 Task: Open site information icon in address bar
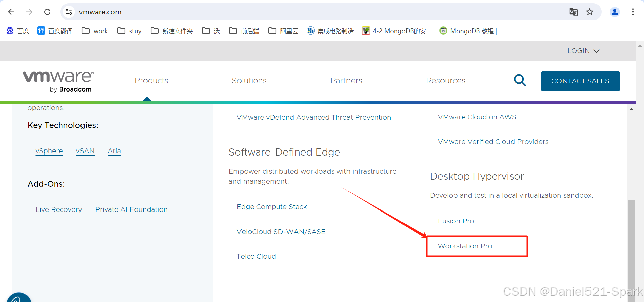coord(69,12)
